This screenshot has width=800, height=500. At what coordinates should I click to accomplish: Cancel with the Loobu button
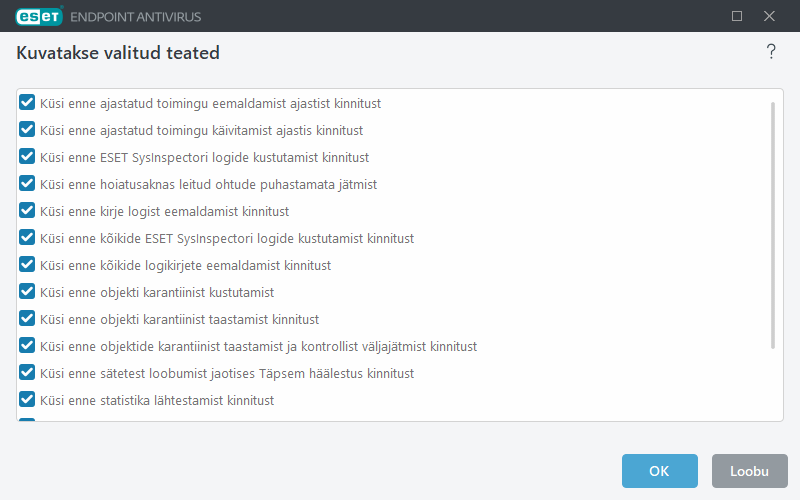click(749, 471)
